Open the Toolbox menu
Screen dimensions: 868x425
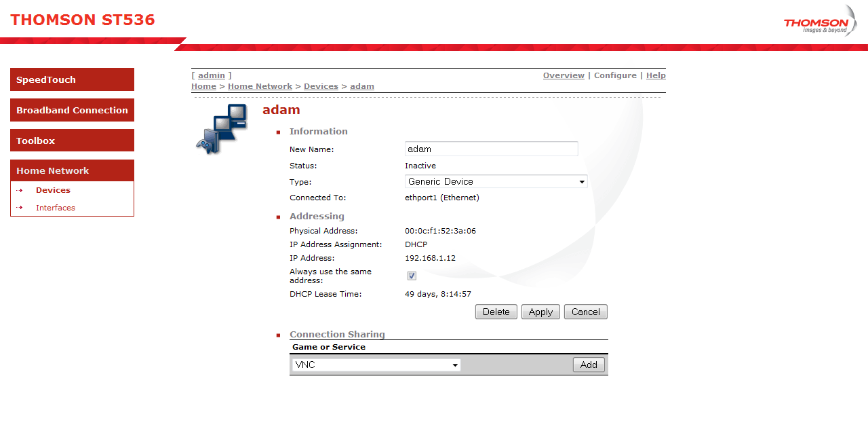click(72, 141)
